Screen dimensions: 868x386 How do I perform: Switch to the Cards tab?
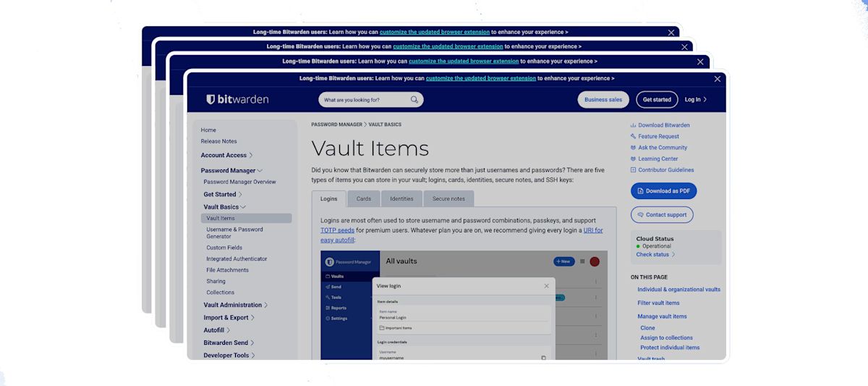(x=363, y=198)
